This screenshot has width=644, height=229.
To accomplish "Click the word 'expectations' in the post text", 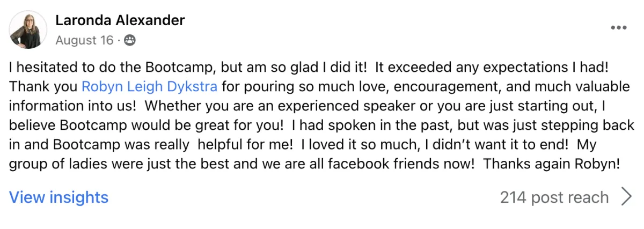I will pyautogui.click(x=515, y=67).
